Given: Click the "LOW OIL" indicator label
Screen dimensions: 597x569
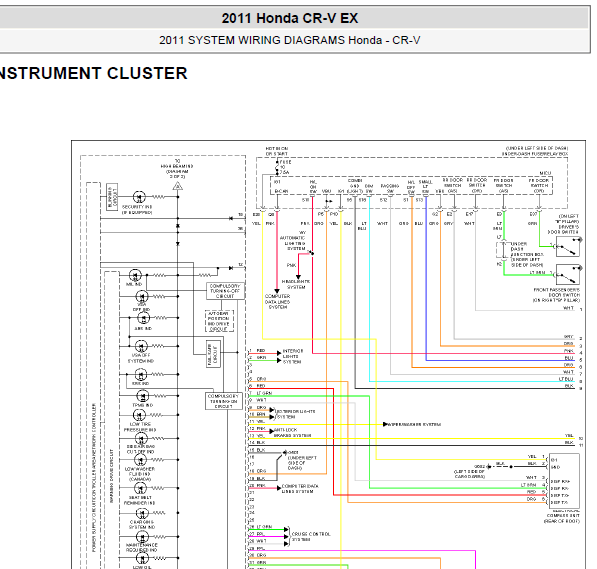Looking at the screenshot, I should pos(142,567).
